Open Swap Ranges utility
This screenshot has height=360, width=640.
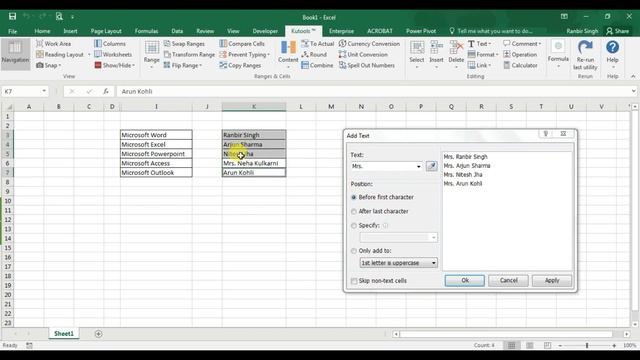pyautogui.click(x=184, y=44)
